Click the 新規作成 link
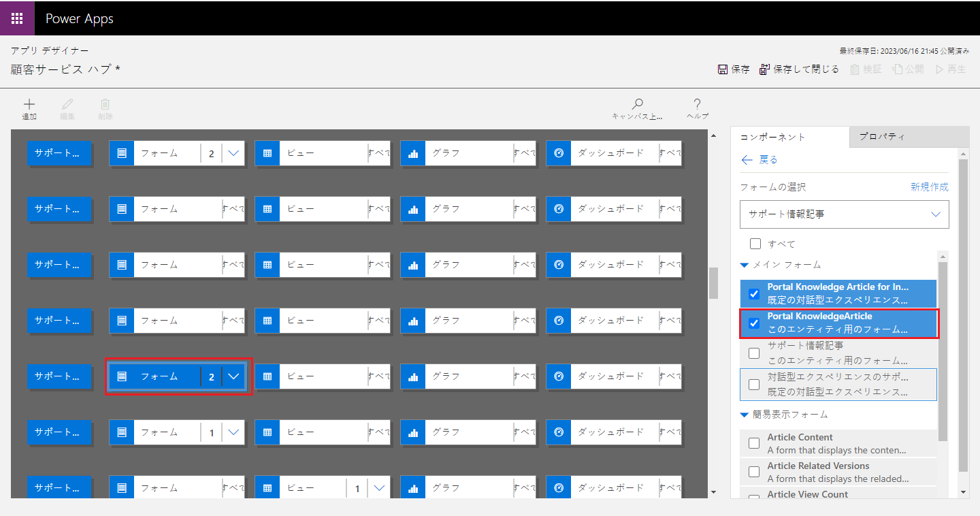Screen dimensions: 980x516 [x=930, y=187]
